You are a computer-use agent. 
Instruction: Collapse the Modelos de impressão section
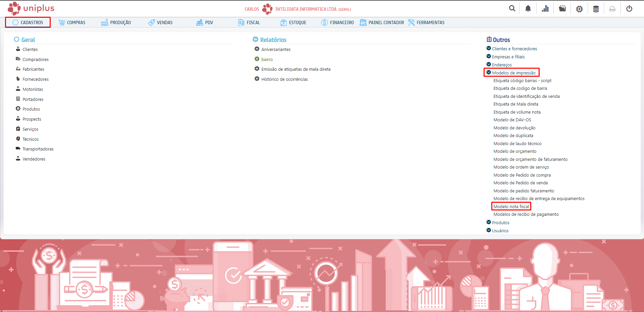point(513,73)
